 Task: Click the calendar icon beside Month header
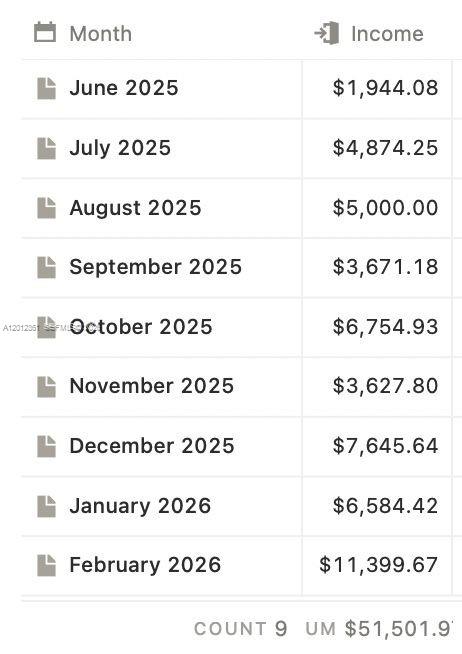[45, 33]
